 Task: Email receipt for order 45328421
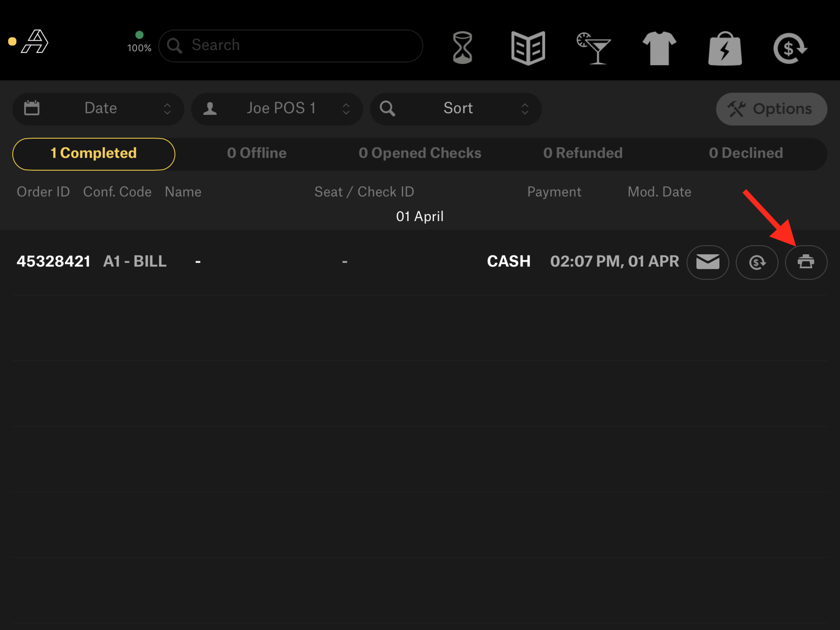pos(708,262)
